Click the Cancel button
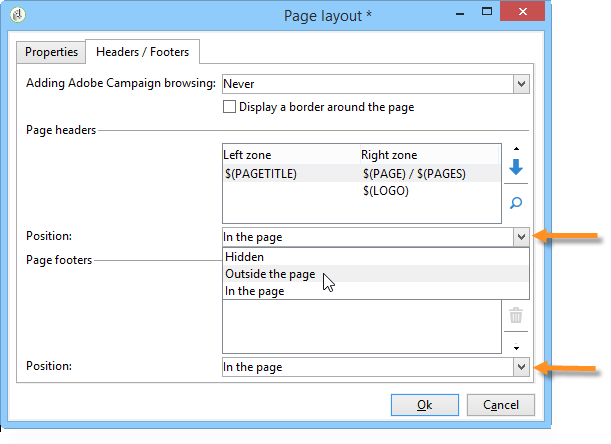611x444 pixels. (501, 405)
